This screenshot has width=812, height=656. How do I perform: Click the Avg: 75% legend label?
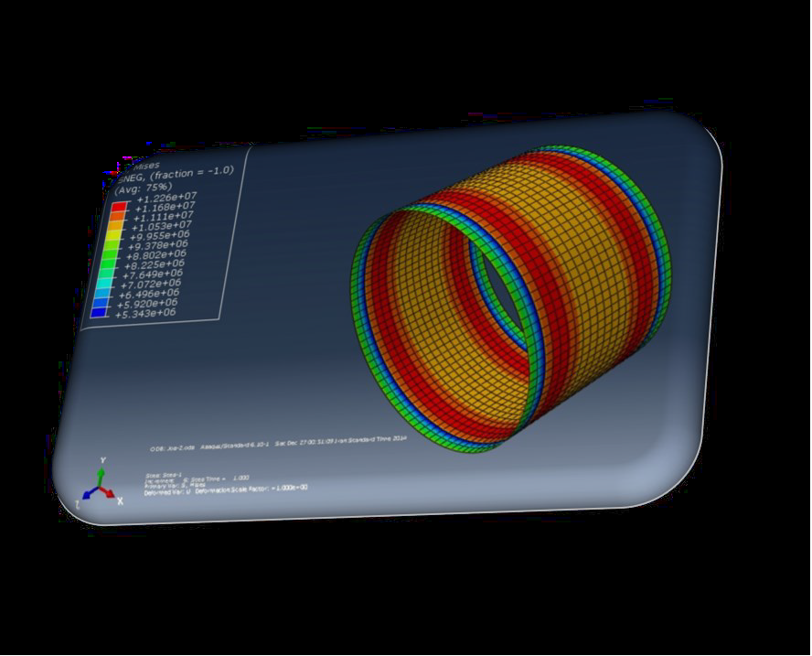(144, 187)
